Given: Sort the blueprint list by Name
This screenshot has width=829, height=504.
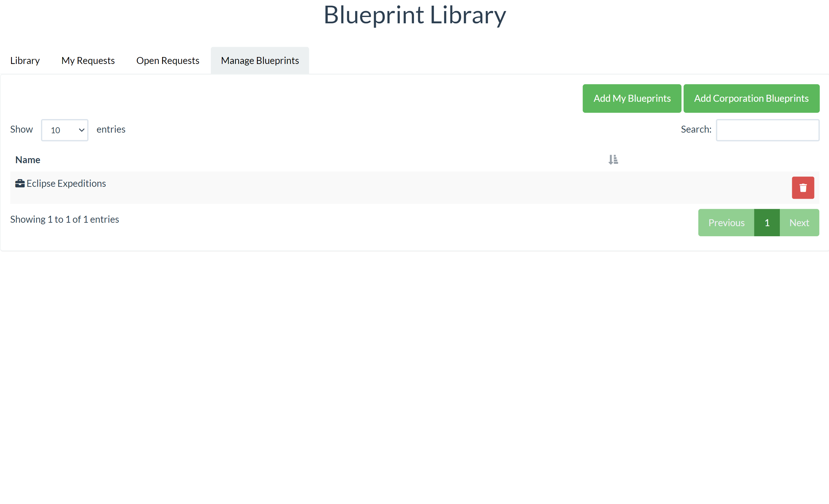Looking at the screenshot, I should [28, 159].
